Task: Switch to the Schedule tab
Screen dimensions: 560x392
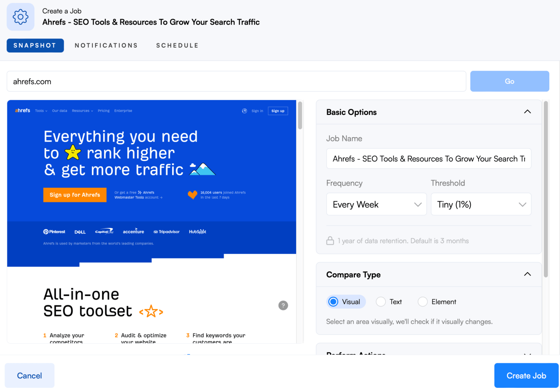Action: coord(177,45)
